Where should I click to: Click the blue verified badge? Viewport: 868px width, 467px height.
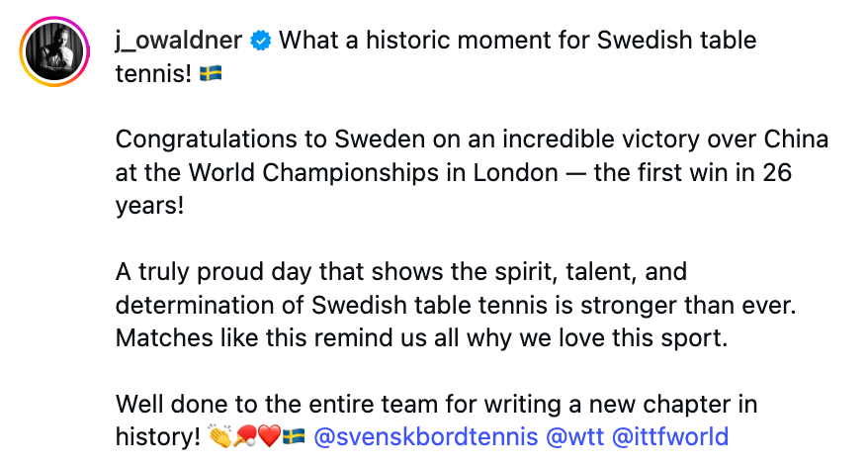pyautogui.click(x=261, y=41)
